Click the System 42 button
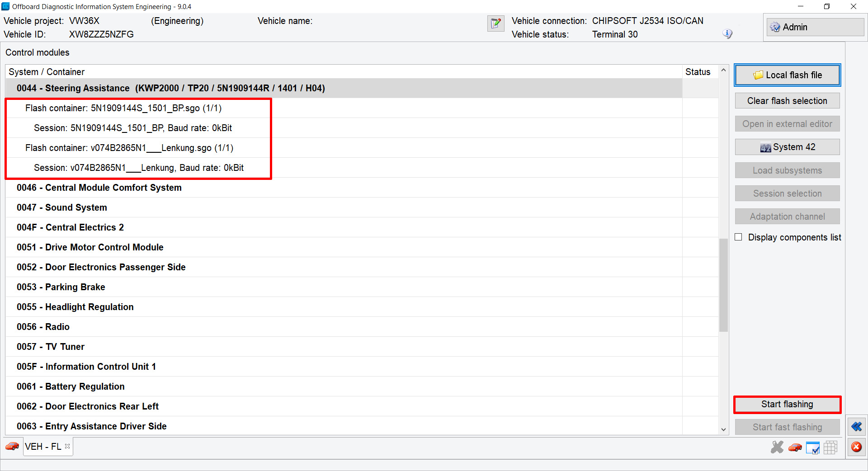The height and width of the screenshot is (471, 868). click(x=787, y=147)
